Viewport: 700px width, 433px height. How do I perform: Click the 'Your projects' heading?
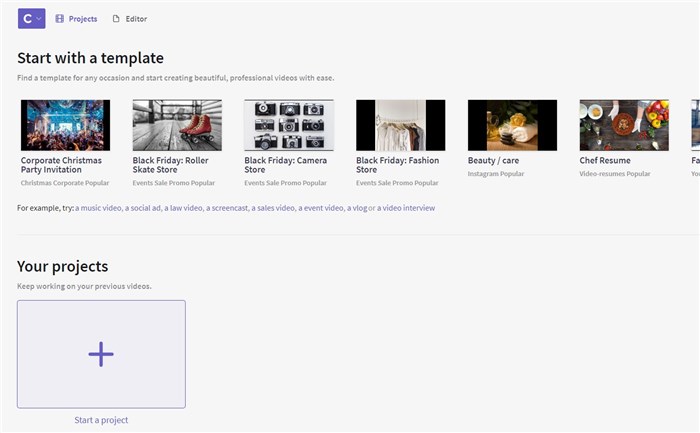62,266
